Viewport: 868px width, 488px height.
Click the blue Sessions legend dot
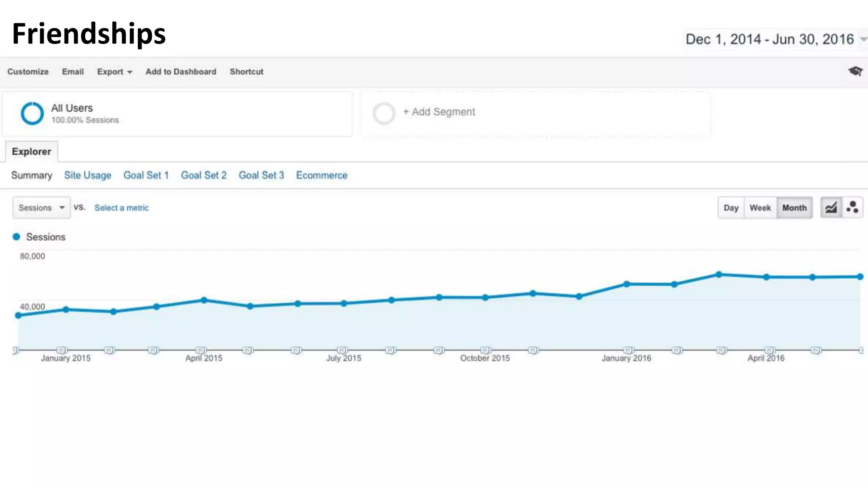point(16,237)
